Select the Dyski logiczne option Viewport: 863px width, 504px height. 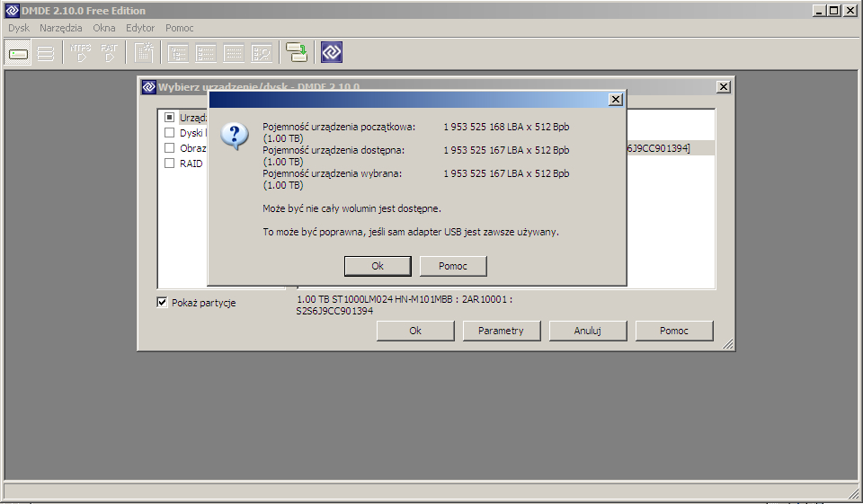(x=170, y=133)
